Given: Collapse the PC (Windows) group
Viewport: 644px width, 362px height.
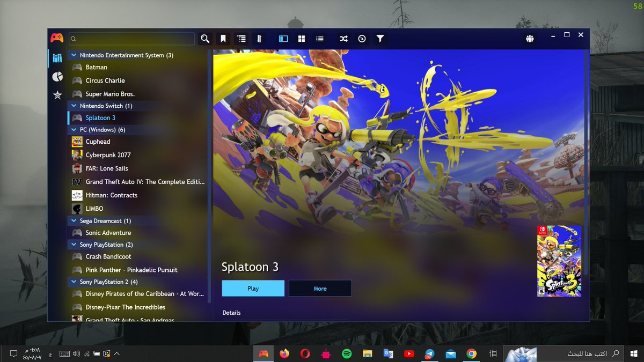Looking at the screenshot, I should 74,130.
